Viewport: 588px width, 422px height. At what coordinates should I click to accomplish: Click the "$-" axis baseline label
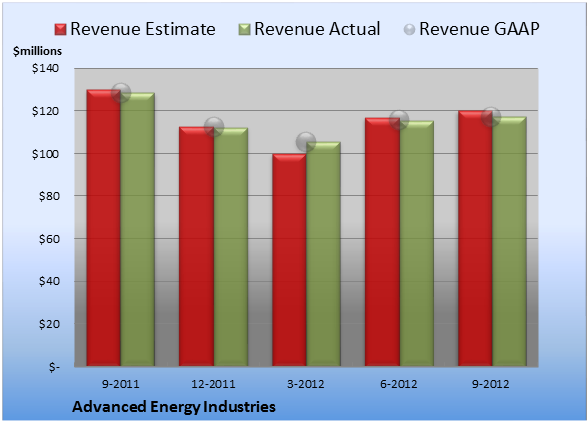pos(54,367)
